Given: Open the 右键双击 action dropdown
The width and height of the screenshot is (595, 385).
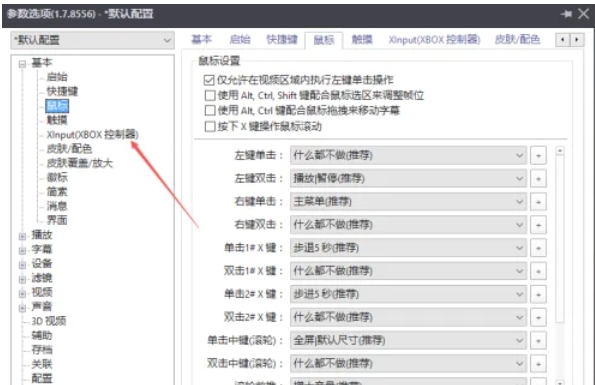Looking at the screenshot, I should (408, 225).
